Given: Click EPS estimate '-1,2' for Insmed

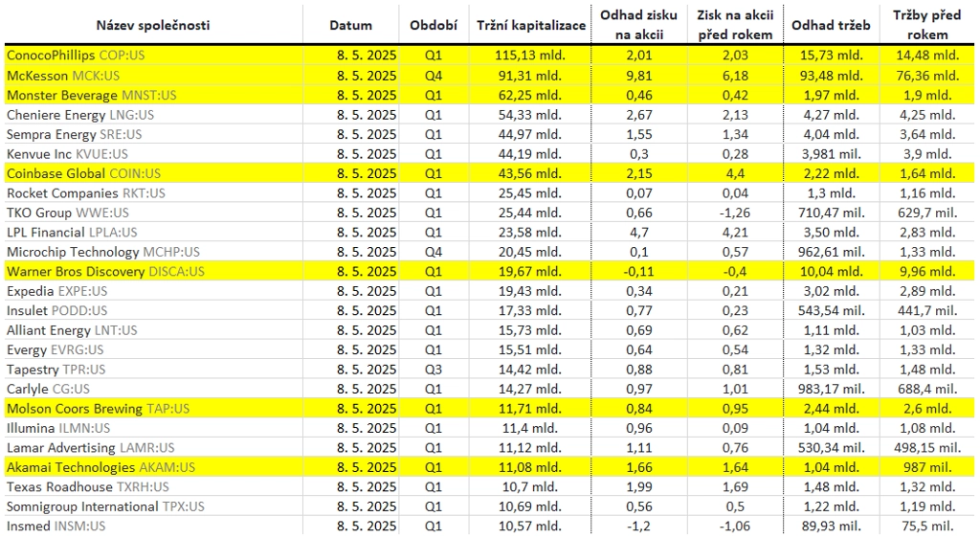Looking at the screenshot, I should click(638, 527).
